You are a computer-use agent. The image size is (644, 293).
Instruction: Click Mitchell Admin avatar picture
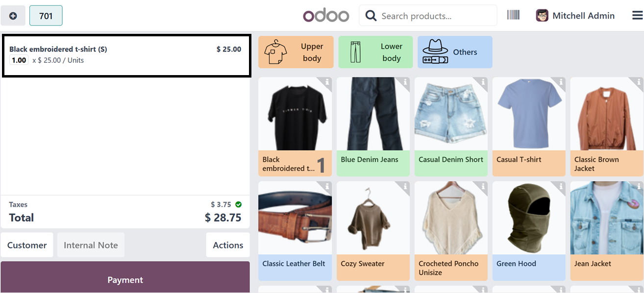(x=542, y=16)
